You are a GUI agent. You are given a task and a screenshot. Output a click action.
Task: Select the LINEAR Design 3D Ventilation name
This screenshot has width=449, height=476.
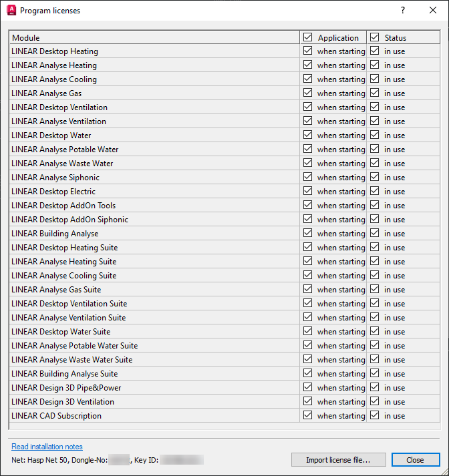pyautogui.click(x=63, y=402)
